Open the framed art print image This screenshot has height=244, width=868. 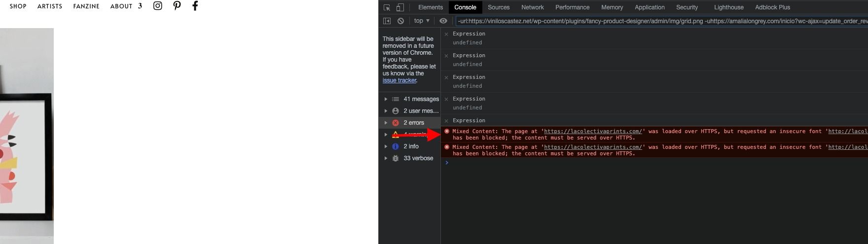click(27, 136)
